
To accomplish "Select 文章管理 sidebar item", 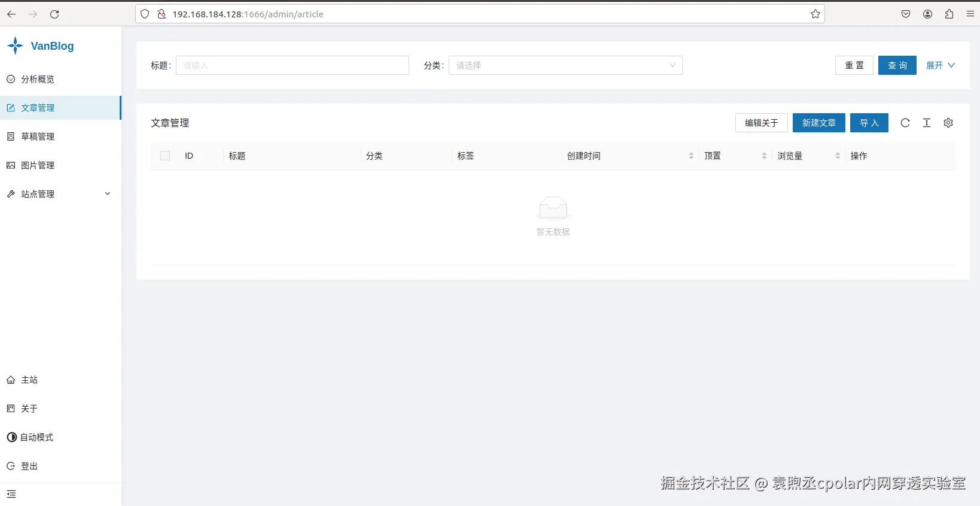I will (x=60, y=108).
